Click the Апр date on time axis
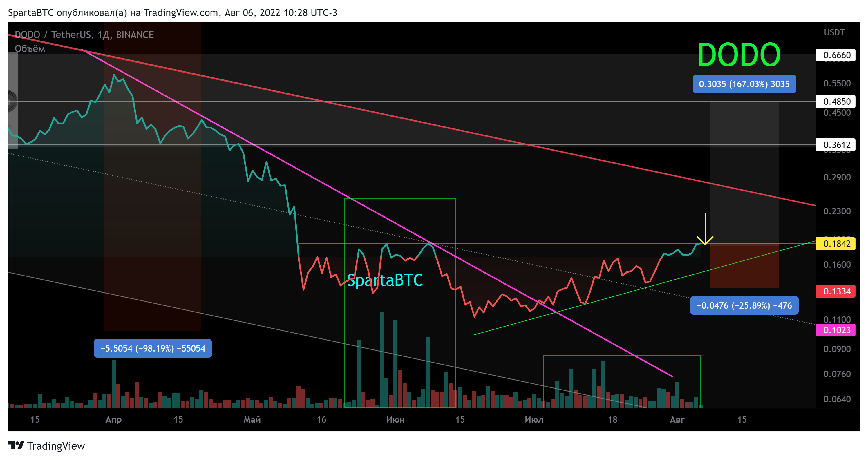The height and width of the screenshot is (460, 868). (113, 420)
